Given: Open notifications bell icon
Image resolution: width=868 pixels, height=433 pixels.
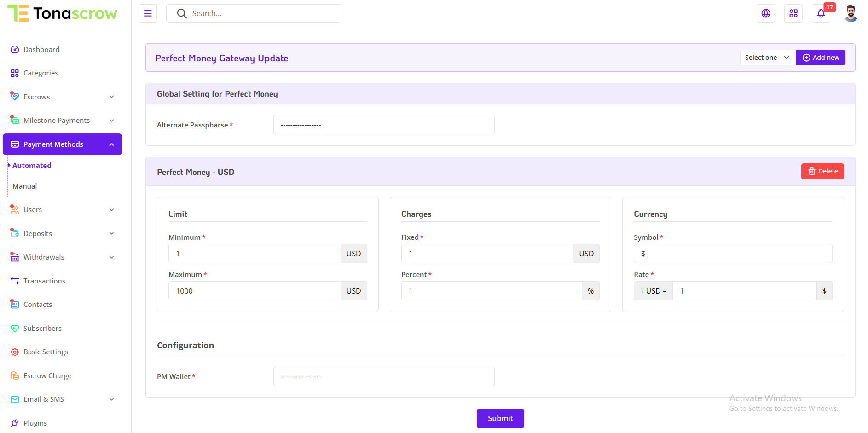Looking at the screenshot, I should click(x=821, y=13).
